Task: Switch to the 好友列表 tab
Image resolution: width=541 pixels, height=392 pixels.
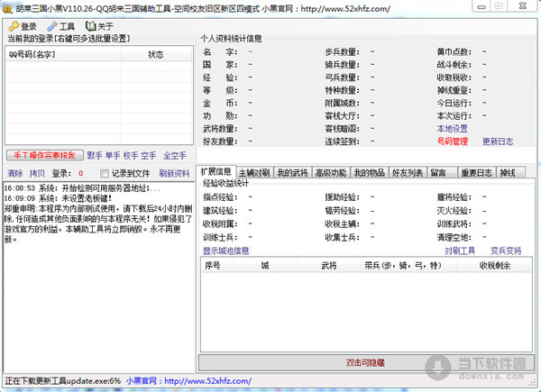Action: 408,172
